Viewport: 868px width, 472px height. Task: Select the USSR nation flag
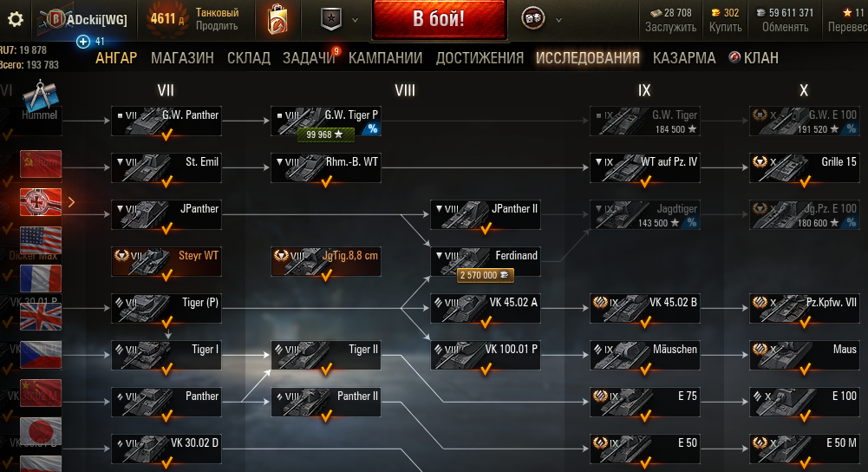click(41, 164)
